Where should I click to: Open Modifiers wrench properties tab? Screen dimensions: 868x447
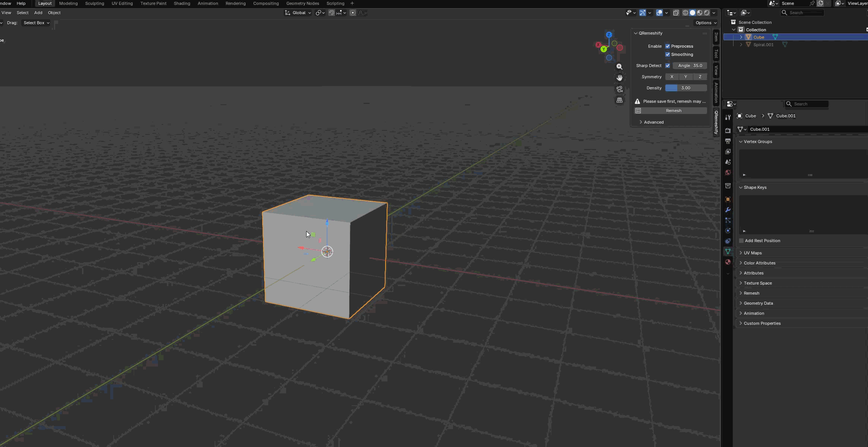point(728,210)
